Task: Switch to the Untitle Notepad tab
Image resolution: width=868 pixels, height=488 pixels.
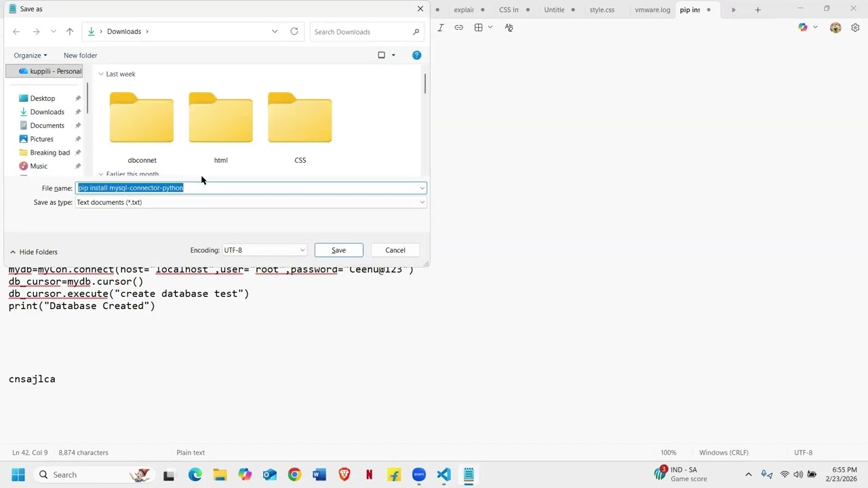Action: [554, 10]
